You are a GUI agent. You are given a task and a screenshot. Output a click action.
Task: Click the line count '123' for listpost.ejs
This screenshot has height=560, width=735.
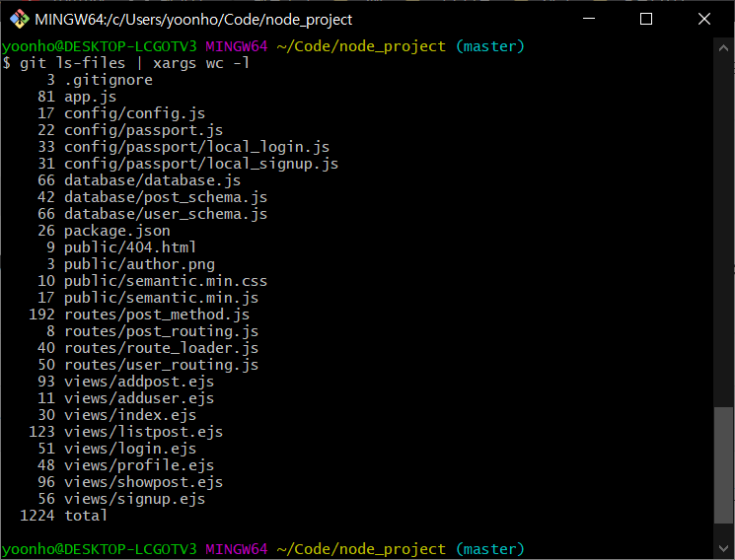41,432
